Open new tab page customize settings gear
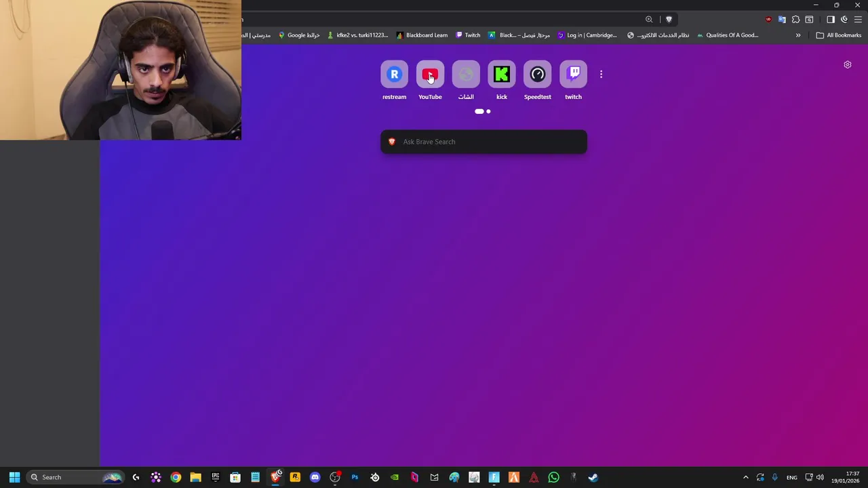The width and height of the screenshot is (868, 488). (x=848, y=64)
